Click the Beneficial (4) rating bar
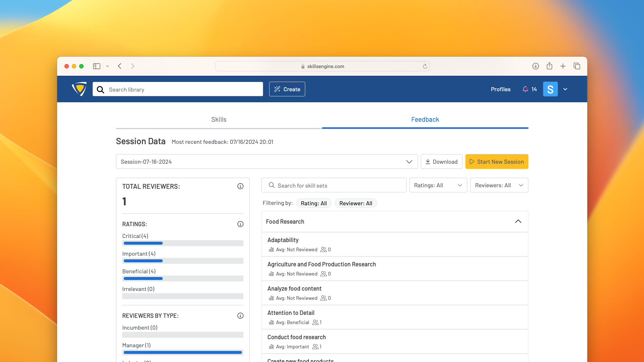 pos(183,278)
